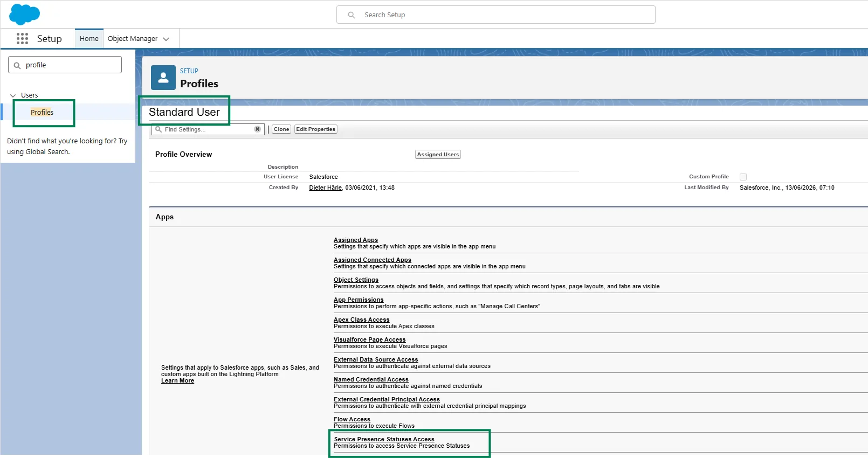
Task: Open External Credential Principal Access link
Action: pyautogui.click(x=387, y=399)
